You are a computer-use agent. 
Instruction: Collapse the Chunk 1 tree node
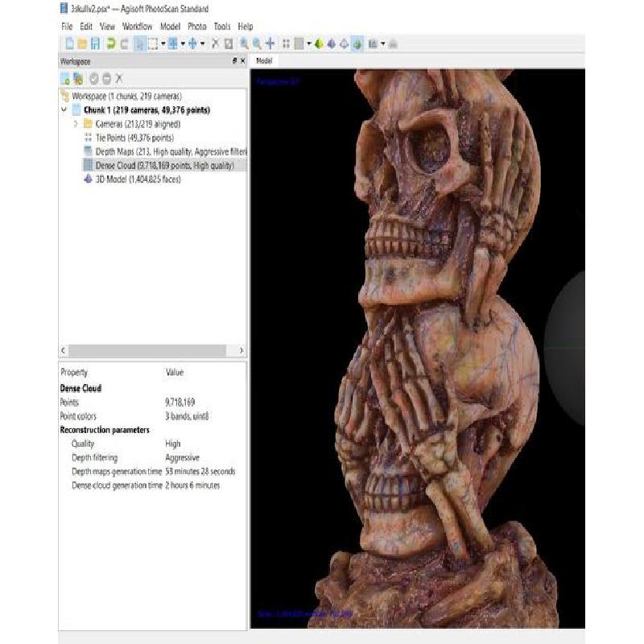click(x=64, y=110)
